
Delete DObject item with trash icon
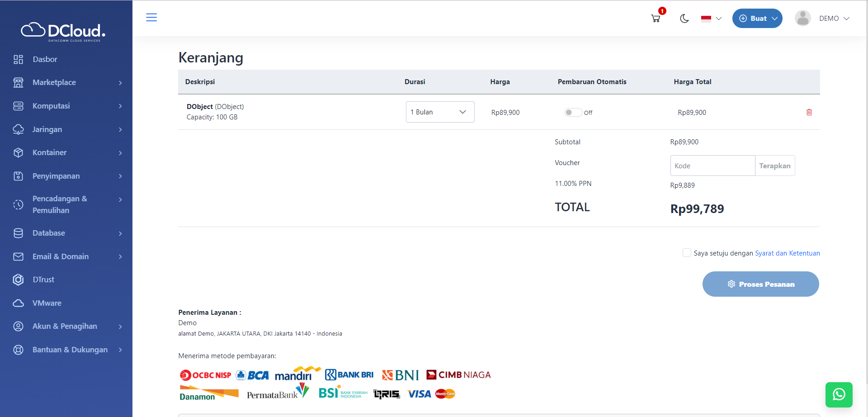809,112
